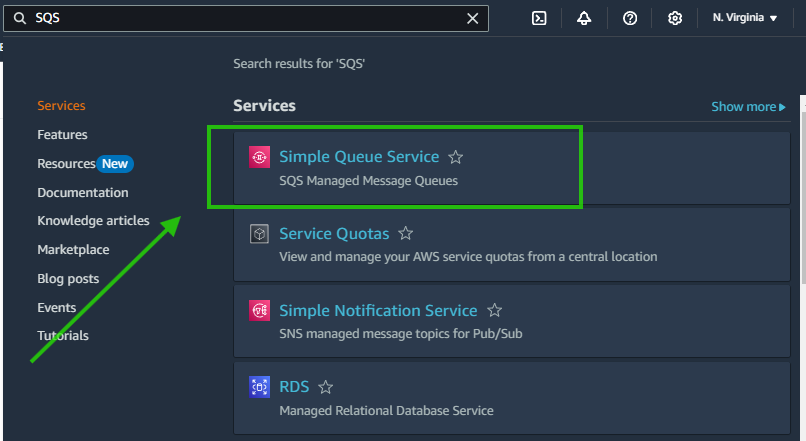This screenshot has width=806, height=441.
Task: Open the help question mark icon
Action: point(630,18)
